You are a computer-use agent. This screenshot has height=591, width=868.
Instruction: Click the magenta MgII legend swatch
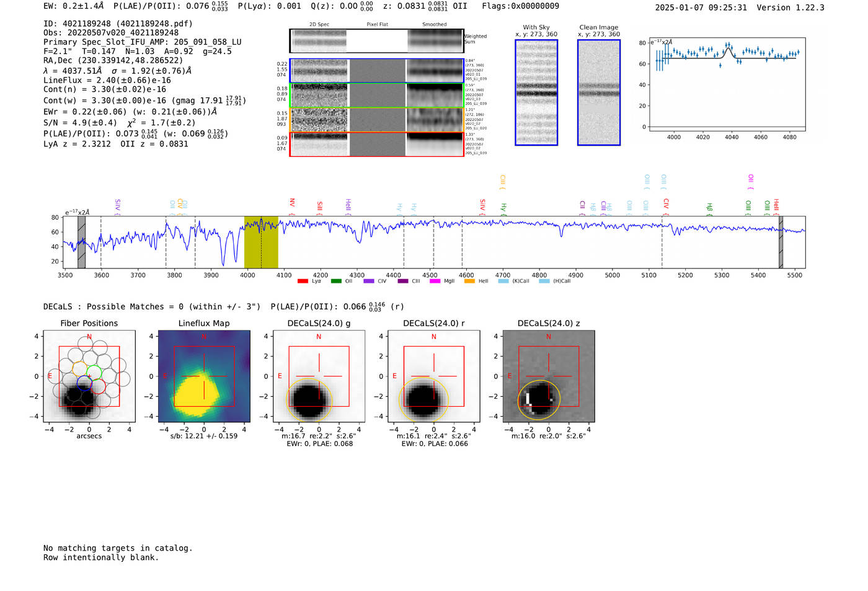(435, 281)
